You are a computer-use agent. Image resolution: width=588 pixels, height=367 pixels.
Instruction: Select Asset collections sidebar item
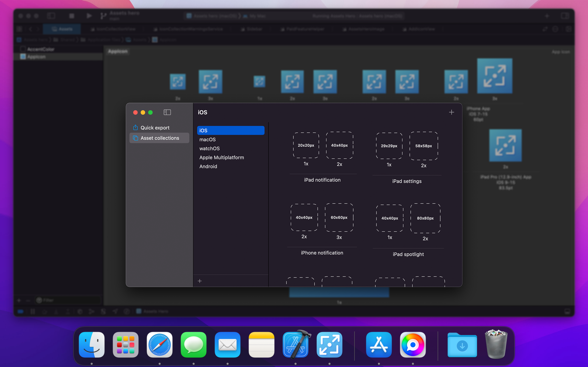point(159,138)
